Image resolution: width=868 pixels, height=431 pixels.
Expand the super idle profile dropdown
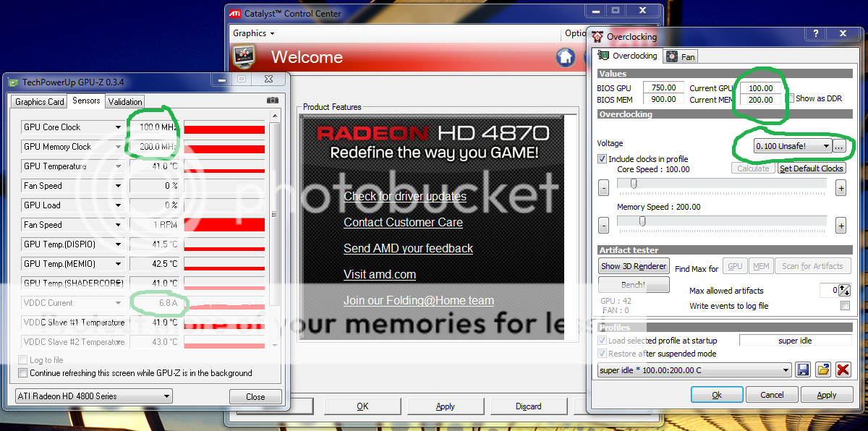point(786,370)
